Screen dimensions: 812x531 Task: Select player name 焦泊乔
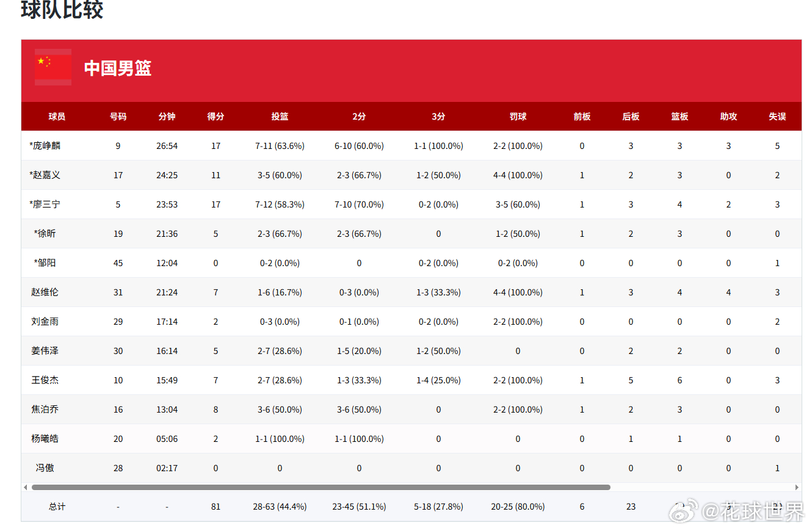tap(45, 410)
